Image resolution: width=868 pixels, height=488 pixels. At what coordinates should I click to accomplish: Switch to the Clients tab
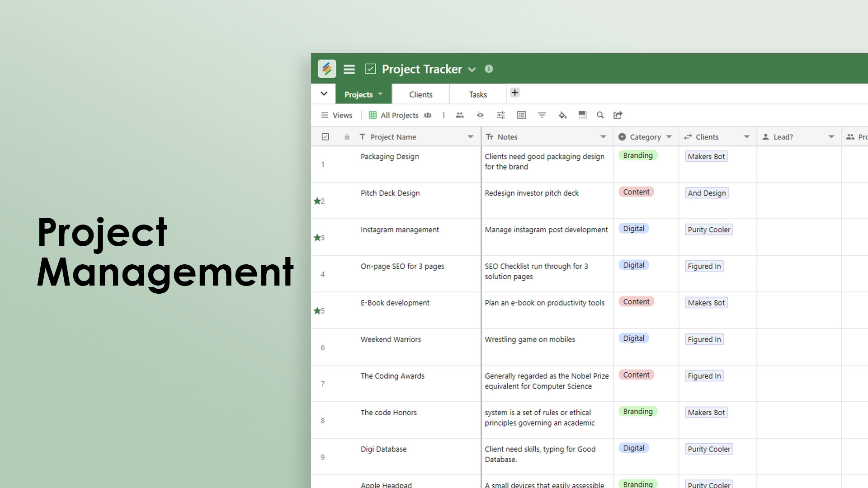420,94
